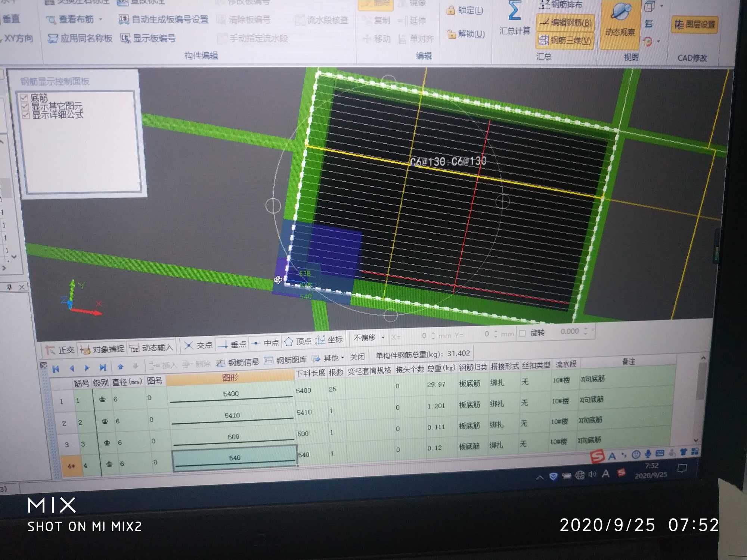Image resolution: width=747 pixels, height=560 pixels.
Task: Click the 显示板编号 show slab number icon
Action: click(125, 38)
